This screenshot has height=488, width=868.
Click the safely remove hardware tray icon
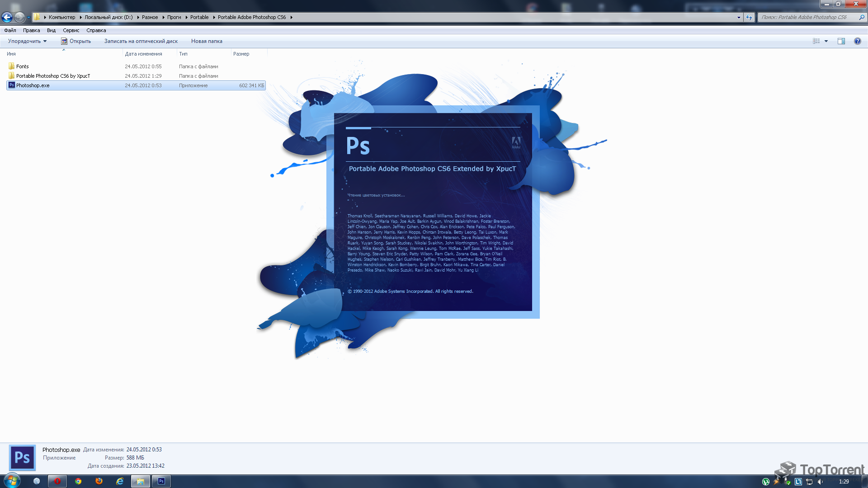[788, 482]
